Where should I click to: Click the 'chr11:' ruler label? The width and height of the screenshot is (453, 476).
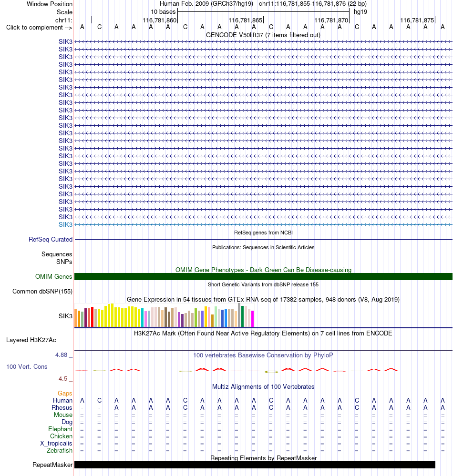click(x=64, y=20)
